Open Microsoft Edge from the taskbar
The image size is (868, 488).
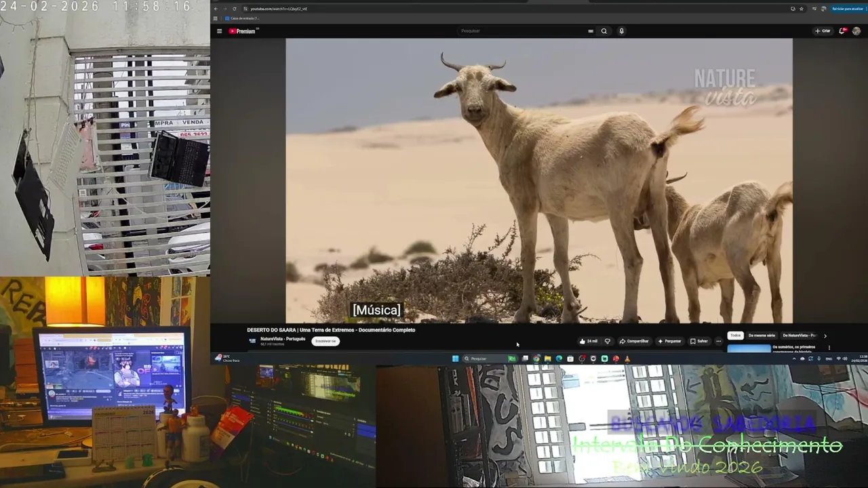pyautogui.click(x=559, y=359)
